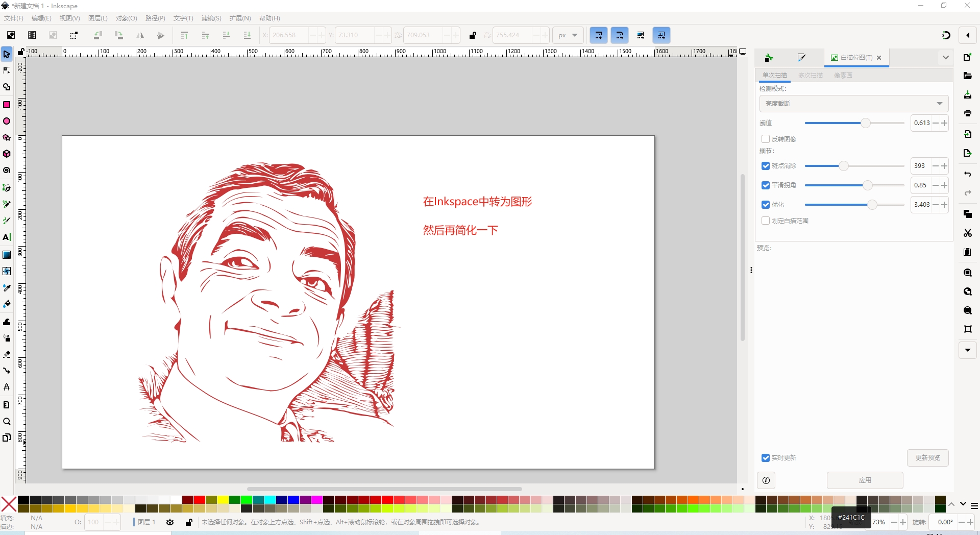The width and height of the screenshot is (980, 535).
Task: Click the Cut scissors icon
Action: (967, 233)
